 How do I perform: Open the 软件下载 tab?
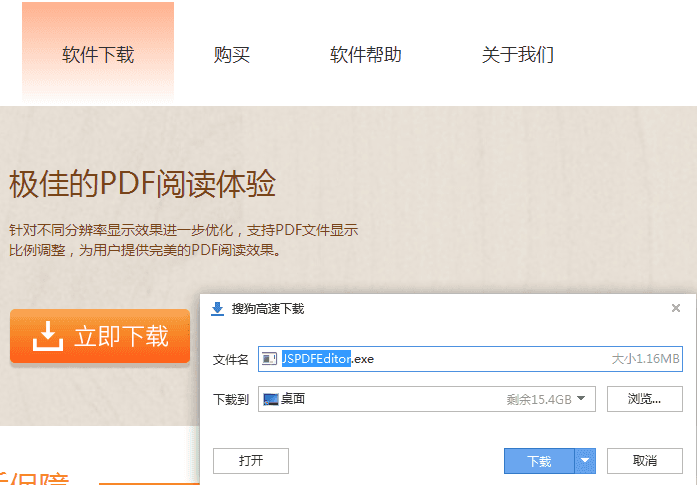tap(98, 54)
